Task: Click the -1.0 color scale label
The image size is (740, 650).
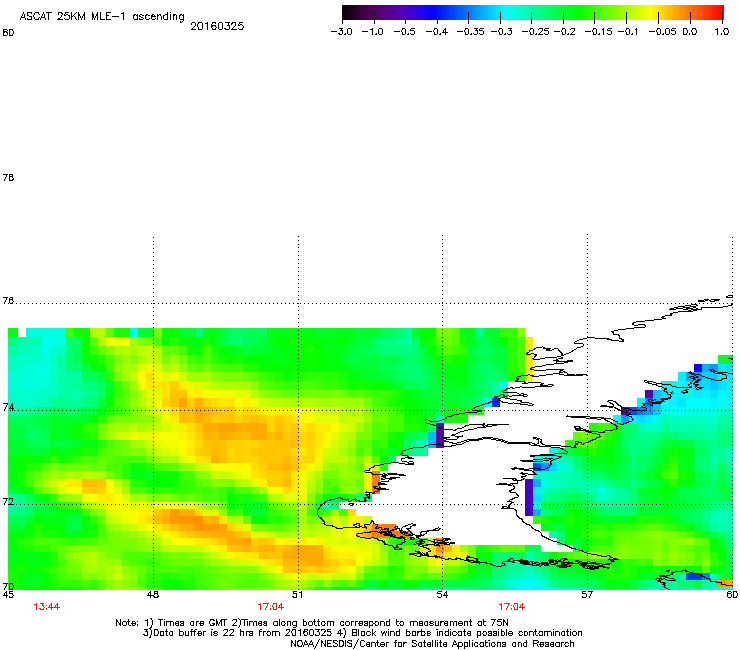Action: coord(372,32)
